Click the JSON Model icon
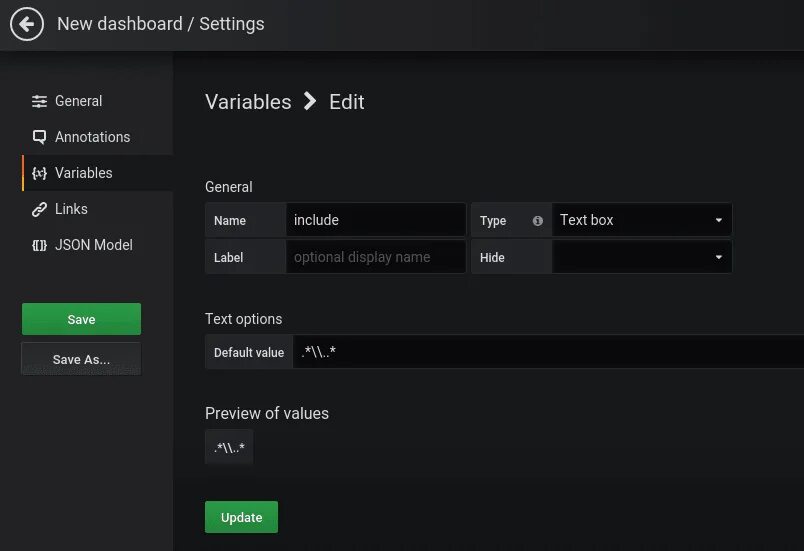 [x=39, y=245]
